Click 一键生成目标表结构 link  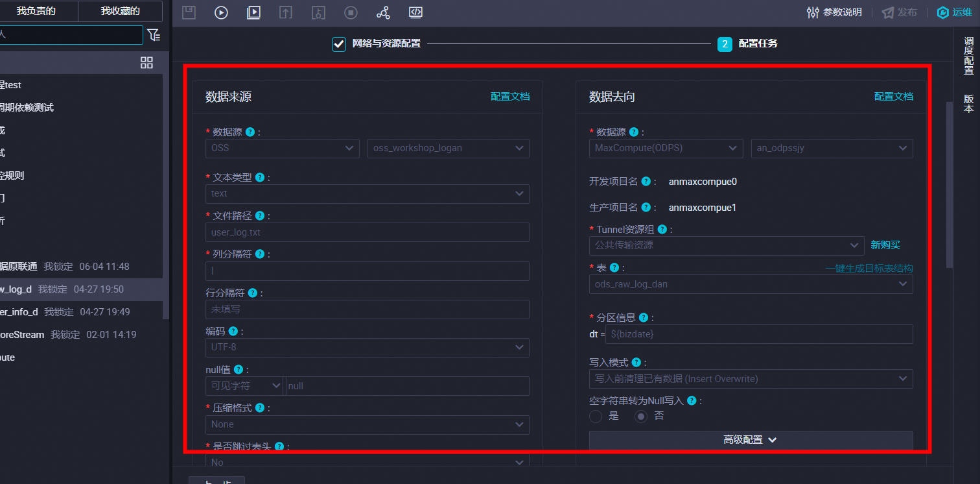869,268
